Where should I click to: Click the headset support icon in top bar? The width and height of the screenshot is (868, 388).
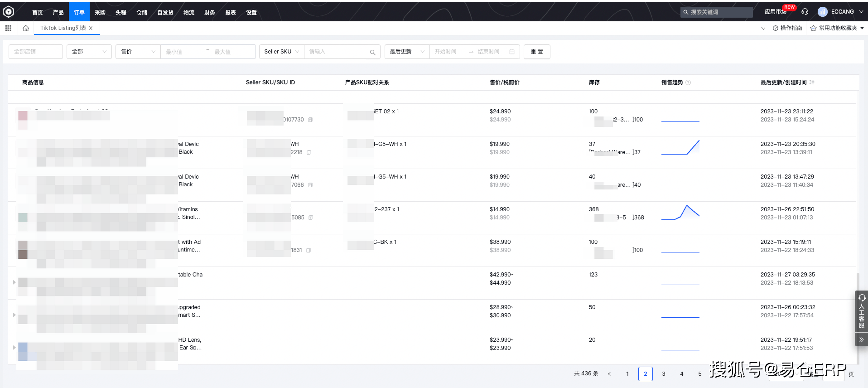[805, 12]
